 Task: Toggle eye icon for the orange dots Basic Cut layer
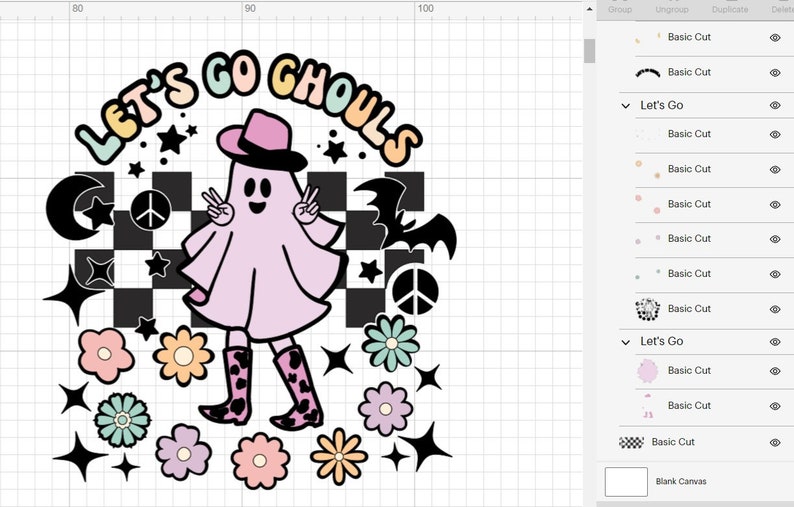tap(775, 170)
